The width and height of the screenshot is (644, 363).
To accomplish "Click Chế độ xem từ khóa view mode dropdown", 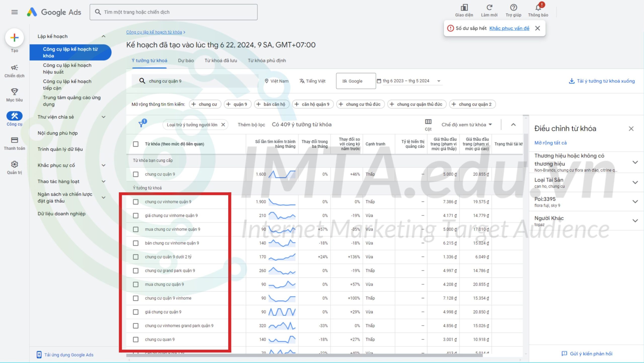I will (x=466, y=124).
